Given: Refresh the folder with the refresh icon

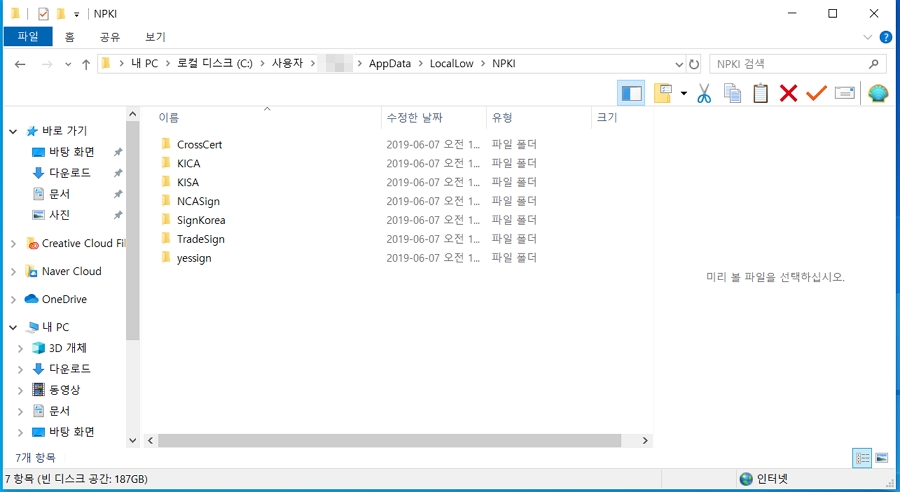Looking at the screenshot, I should pos(694,64).
